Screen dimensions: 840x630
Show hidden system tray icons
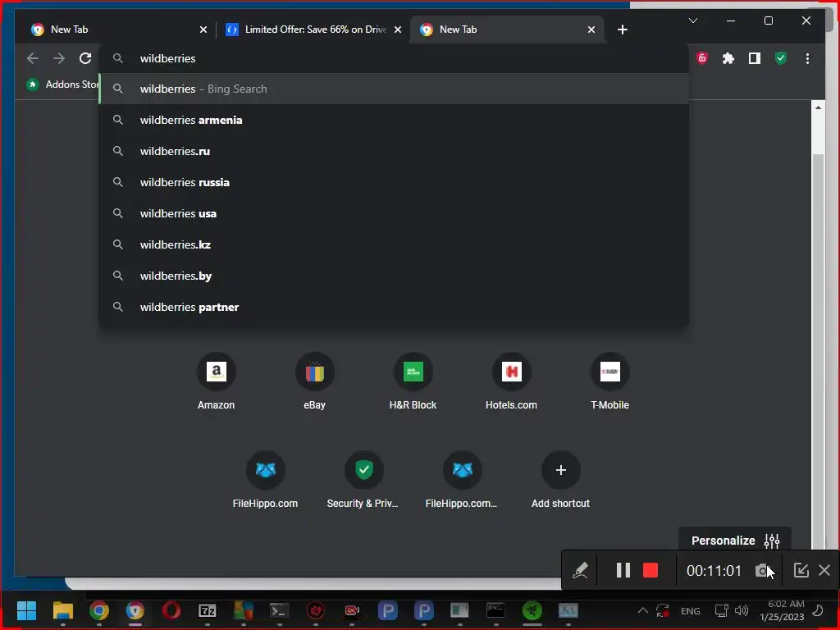point(643,610)
